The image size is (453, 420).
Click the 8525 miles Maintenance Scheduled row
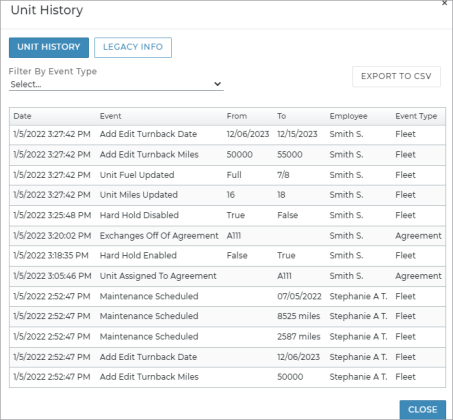tap(227, 316)
